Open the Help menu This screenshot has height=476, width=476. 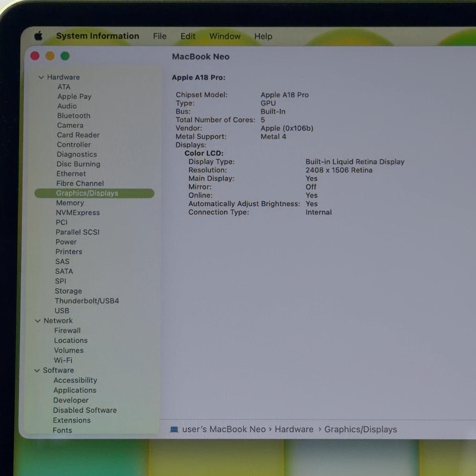coord(263,36)
